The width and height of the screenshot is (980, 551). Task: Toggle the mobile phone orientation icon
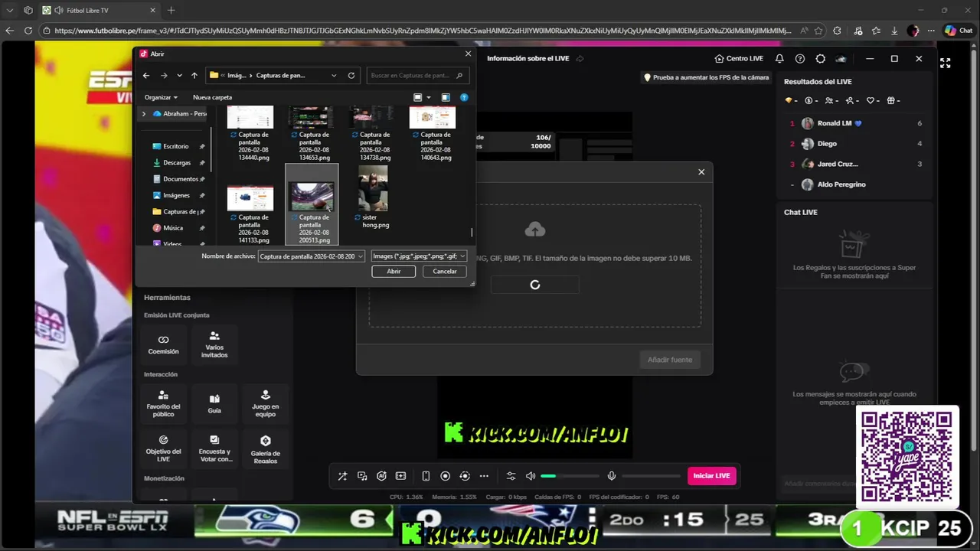[426, 476]
